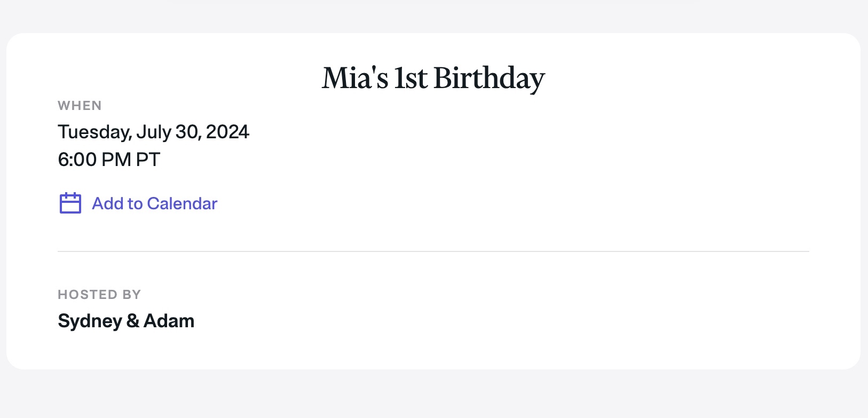868x418 pixels.
Task: Click the horizontal divider above HOSTED BY
Action: click(x=433, y=251)
